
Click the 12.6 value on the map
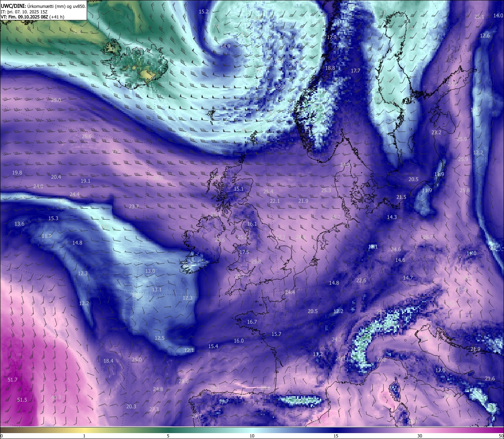click(485, 35)
